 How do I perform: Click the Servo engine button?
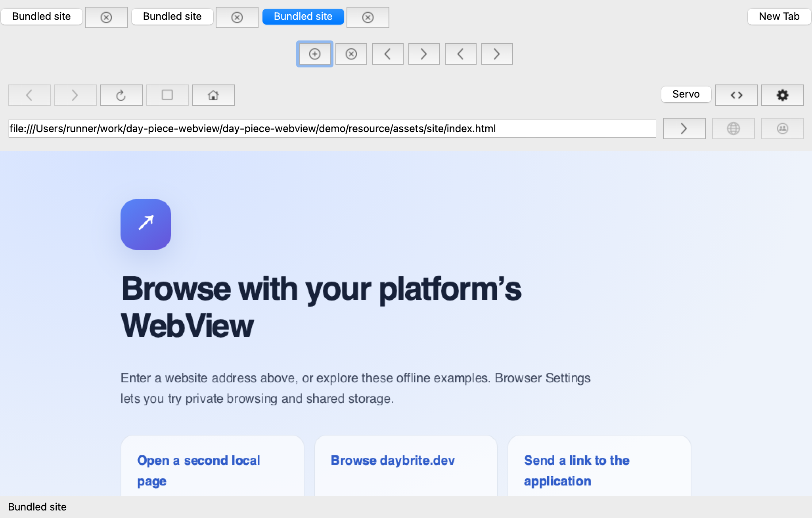pyautogui.click(x=686, y=94)
